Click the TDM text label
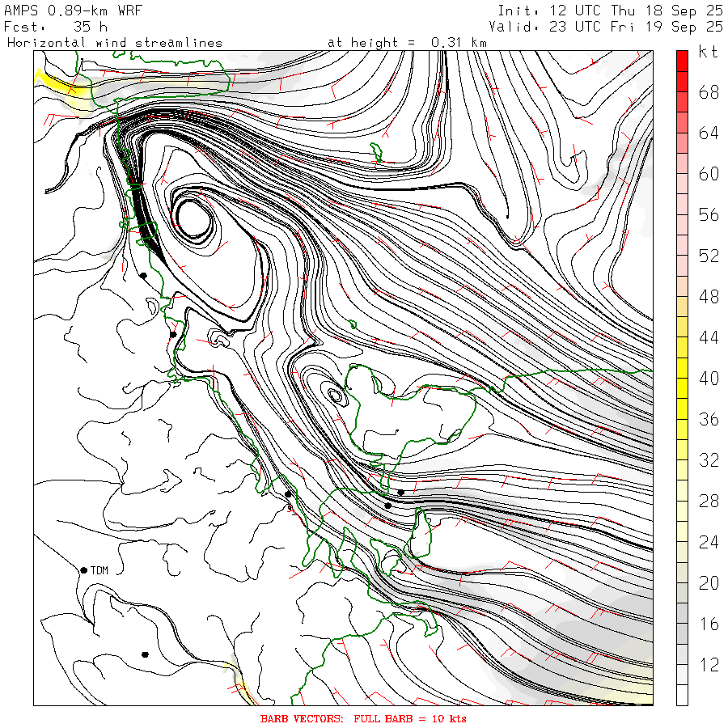The width and height of the screenshot is (728, 728). tap(99, 570)
